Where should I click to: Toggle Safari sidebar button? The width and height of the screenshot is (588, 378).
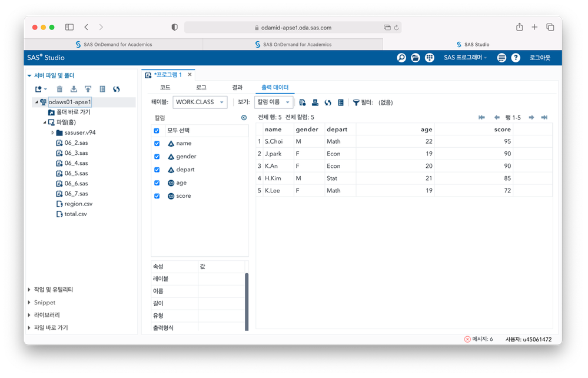pos(69,27)
